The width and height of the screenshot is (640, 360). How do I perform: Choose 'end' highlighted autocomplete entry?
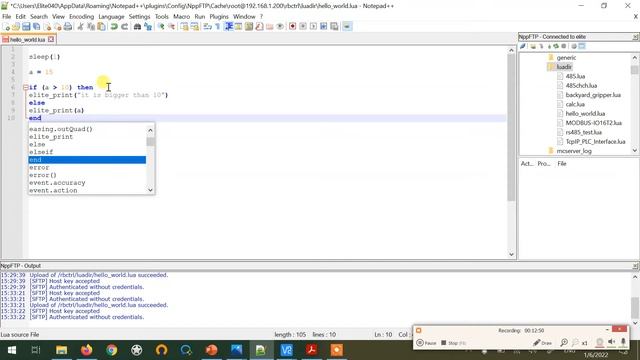87,160
